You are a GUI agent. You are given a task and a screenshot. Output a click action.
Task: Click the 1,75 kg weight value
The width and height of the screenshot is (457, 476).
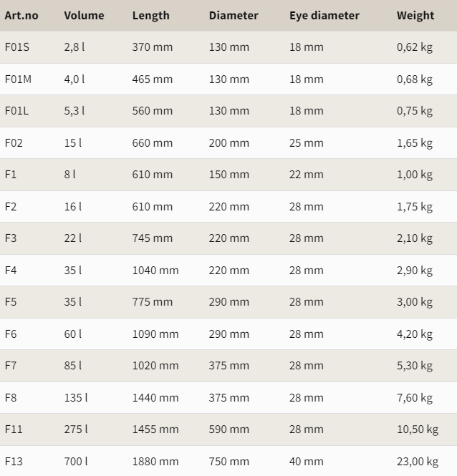[415, 207]
